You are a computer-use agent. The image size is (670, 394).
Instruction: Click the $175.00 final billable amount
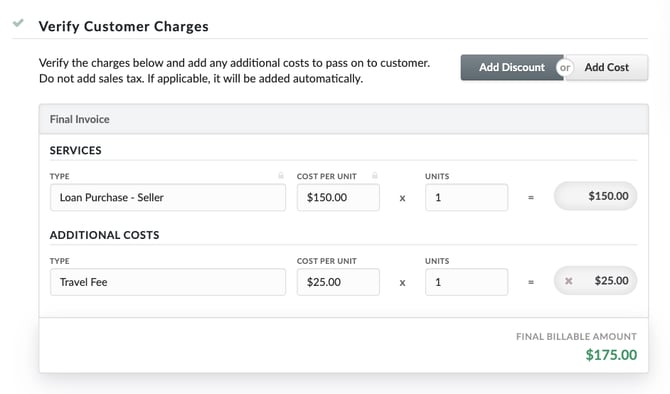[611, 355]
